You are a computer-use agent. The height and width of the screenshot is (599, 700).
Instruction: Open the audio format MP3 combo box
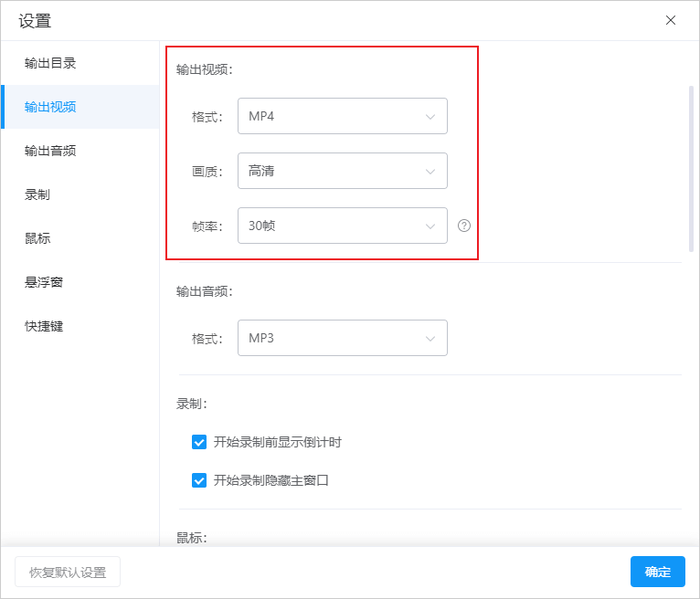click(343, 338)
